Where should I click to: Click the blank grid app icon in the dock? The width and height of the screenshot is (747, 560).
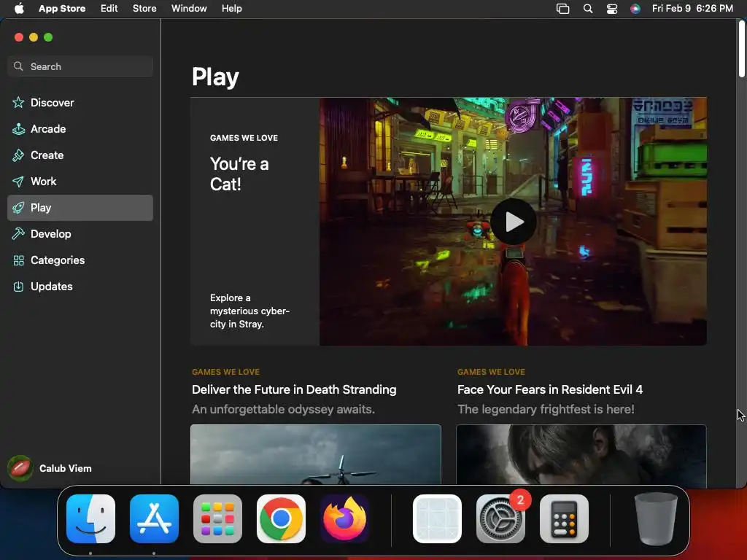(437, 518)
